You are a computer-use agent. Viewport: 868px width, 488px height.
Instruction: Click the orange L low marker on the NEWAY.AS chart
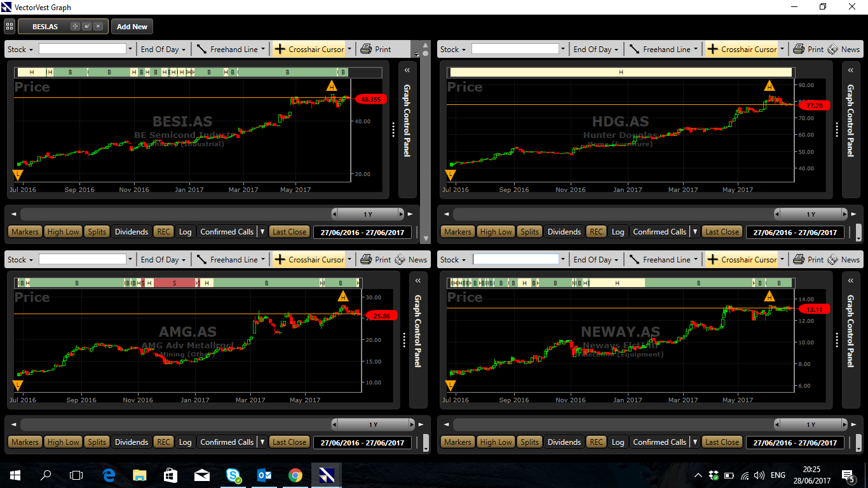point(451,385)
